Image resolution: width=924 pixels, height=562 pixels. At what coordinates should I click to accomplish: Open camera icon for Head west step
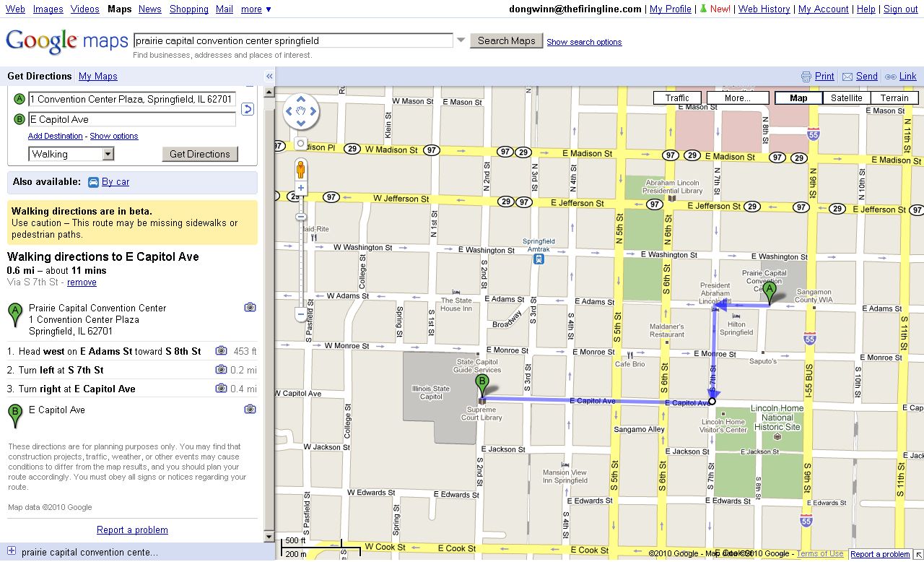[221, 351]
